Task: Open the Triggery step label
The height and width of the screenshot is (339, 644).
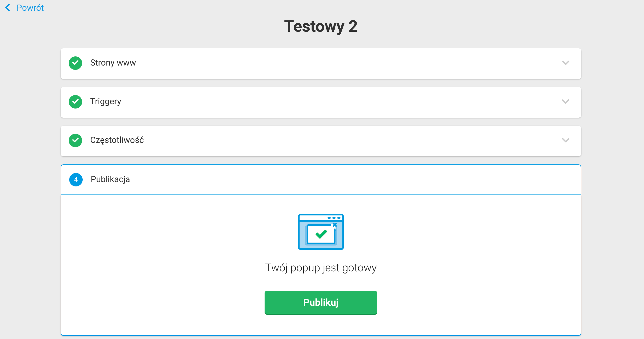Action: tap(106, 102)
